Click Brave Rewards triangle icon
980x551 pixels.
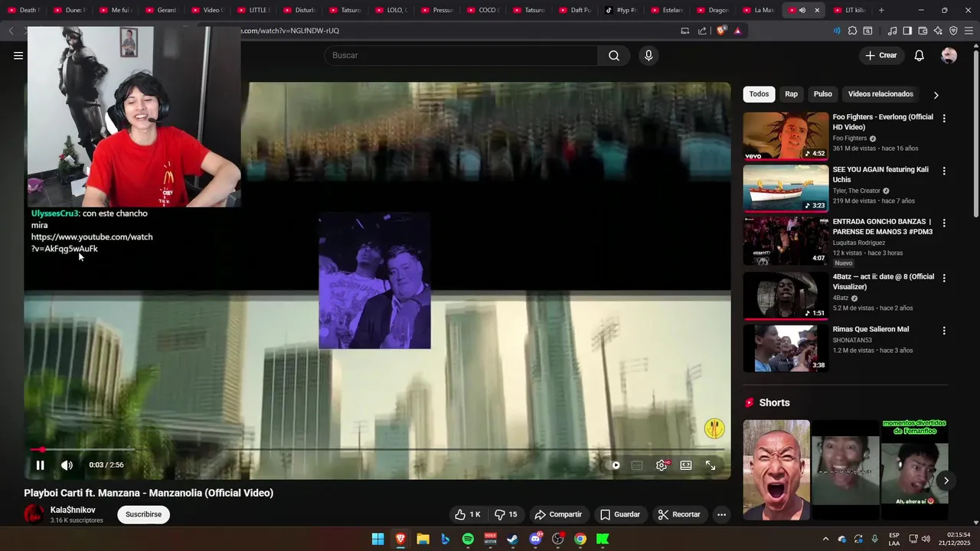point(737,31)
